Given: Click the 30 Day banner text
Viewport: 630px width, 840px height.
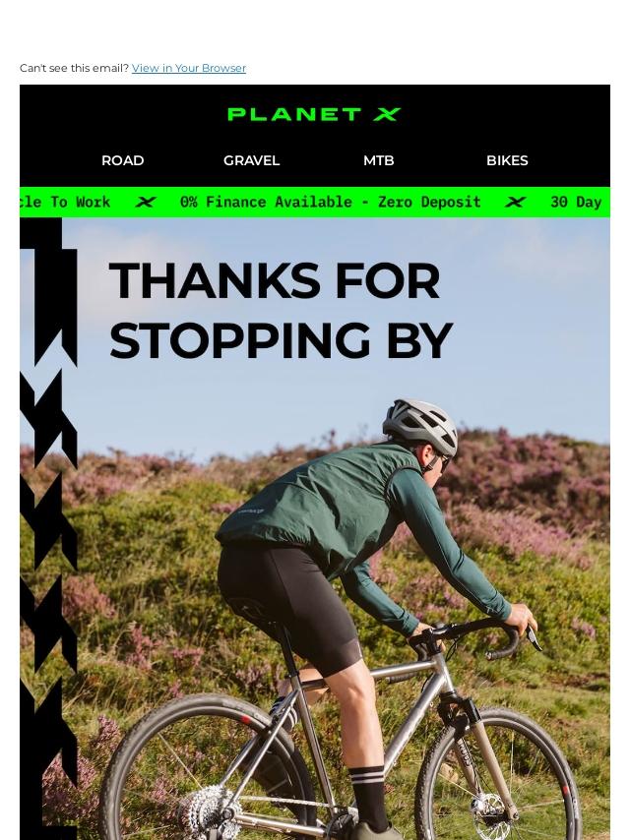Looking at the screenshot, I should [x=577, y=202].
